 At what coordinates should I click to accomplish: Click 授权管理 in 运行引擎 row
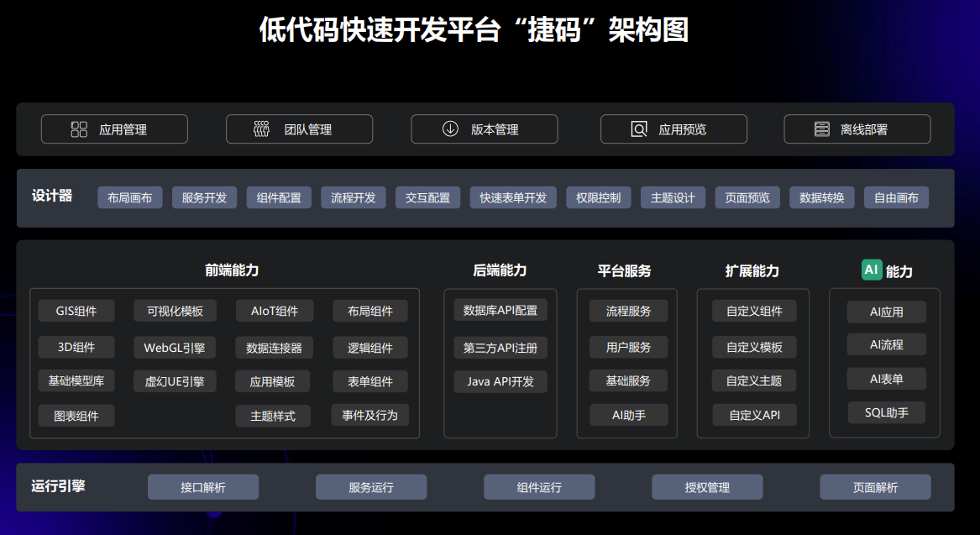coord(708,487)
